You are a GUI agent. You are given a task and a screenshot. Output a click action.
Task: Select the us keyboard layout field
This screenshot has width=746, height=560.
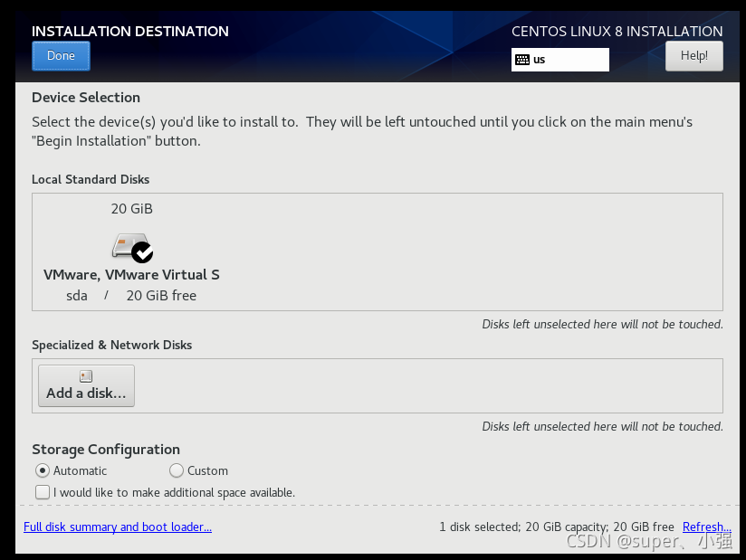[x=560, y=60]
